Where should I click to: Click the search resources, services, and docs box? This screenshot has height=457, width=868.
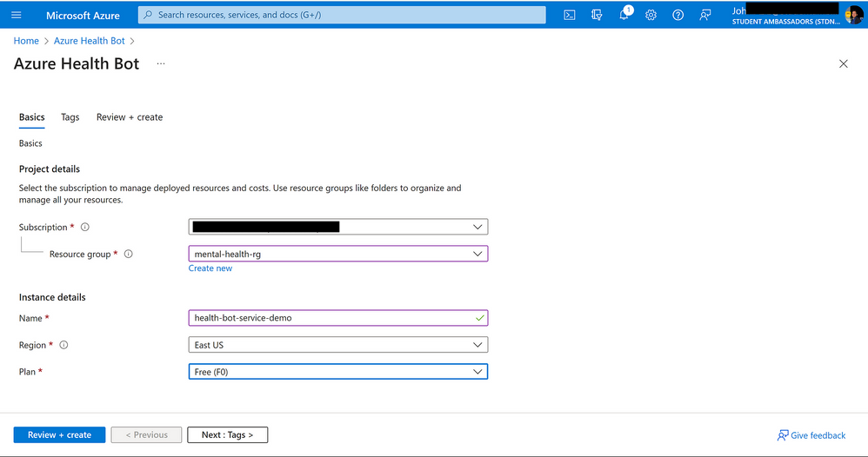(342, 15)
